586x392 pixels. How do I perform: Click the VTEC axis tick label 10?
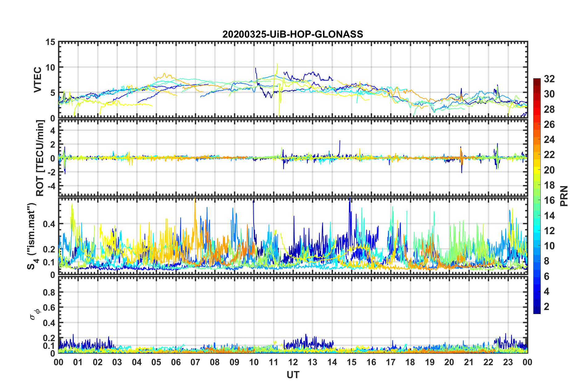point(50,67)
